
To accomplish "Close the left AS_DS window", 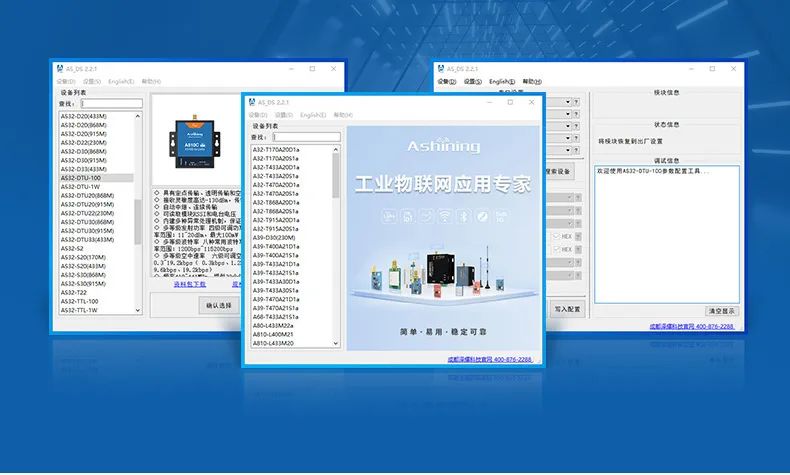I will tap(334, 69).
